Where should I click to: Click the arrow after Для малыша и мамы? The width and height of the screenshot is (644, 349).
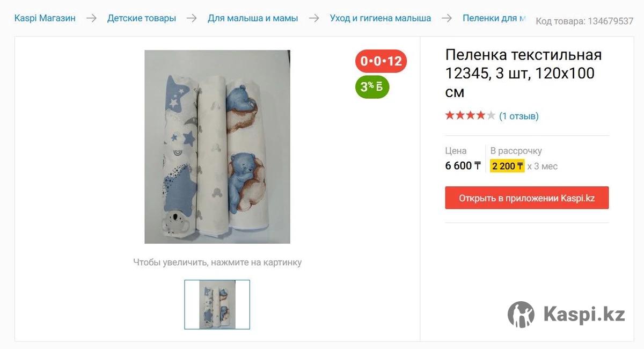point(314,18)
